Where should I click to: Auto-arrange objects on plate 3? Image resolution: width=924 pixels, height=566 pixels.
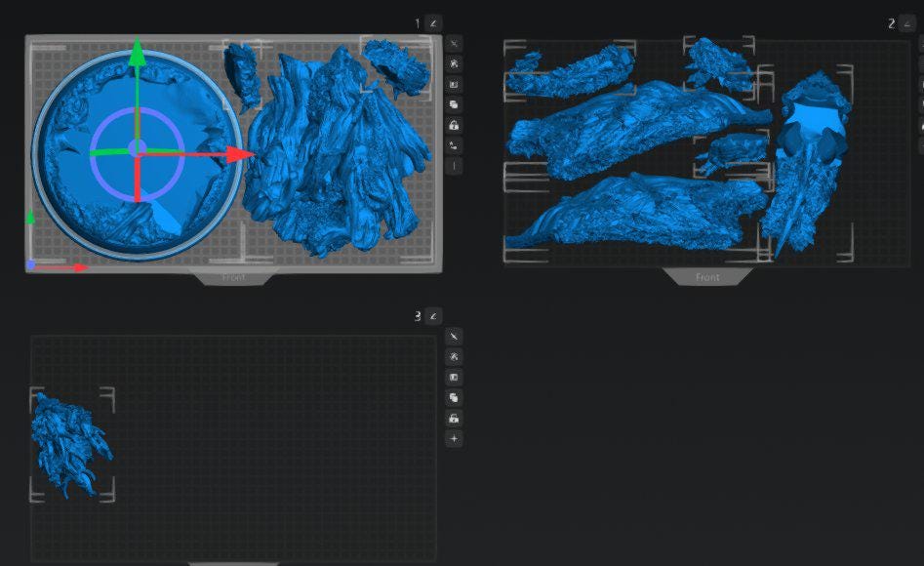coord(454,378)
